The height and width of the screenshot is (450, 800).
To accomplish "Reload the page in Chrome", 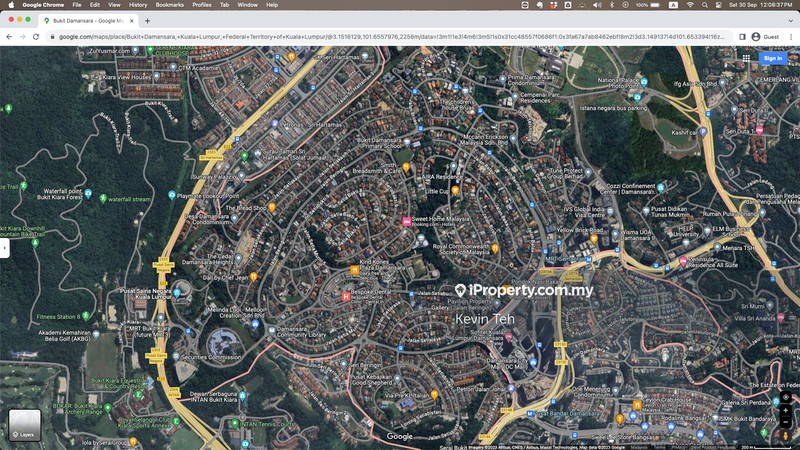I will [x=39, y=37].
